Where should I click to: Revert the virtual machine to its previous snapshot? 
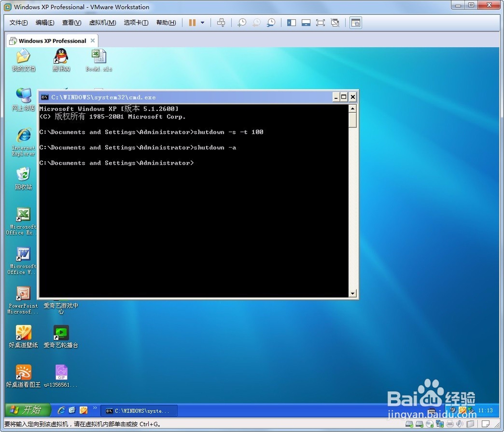click(x=256, y=23)
